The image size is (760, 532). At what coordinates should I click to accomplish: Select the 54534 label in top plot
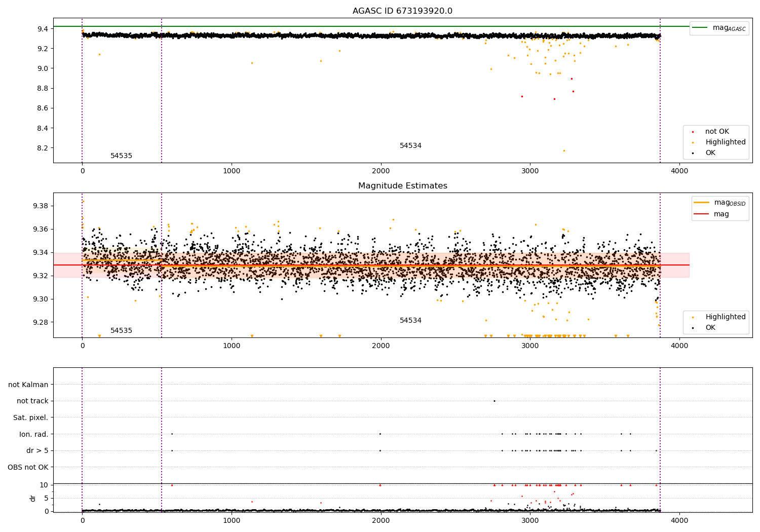[410, 146]
